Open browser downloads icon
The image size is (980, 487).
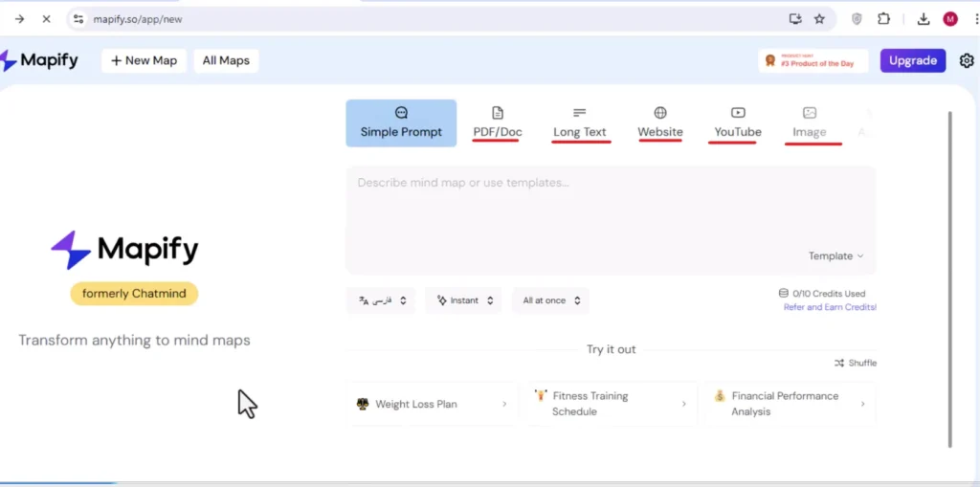[x=924, y=19]
